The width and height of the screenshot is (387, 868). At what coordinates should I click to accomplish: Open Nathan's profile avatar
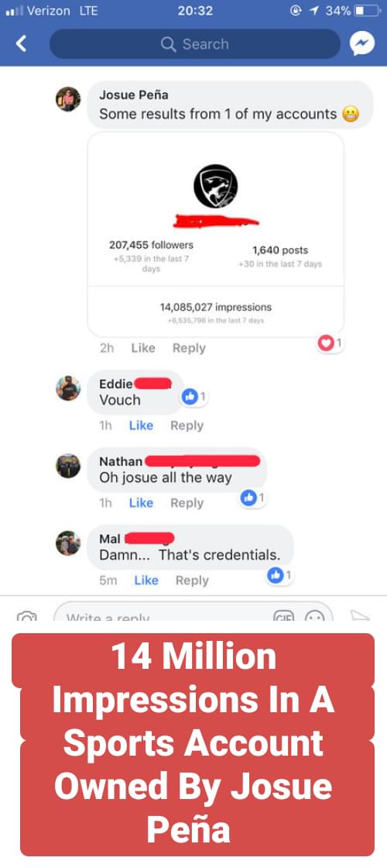(x=68, y=466)
